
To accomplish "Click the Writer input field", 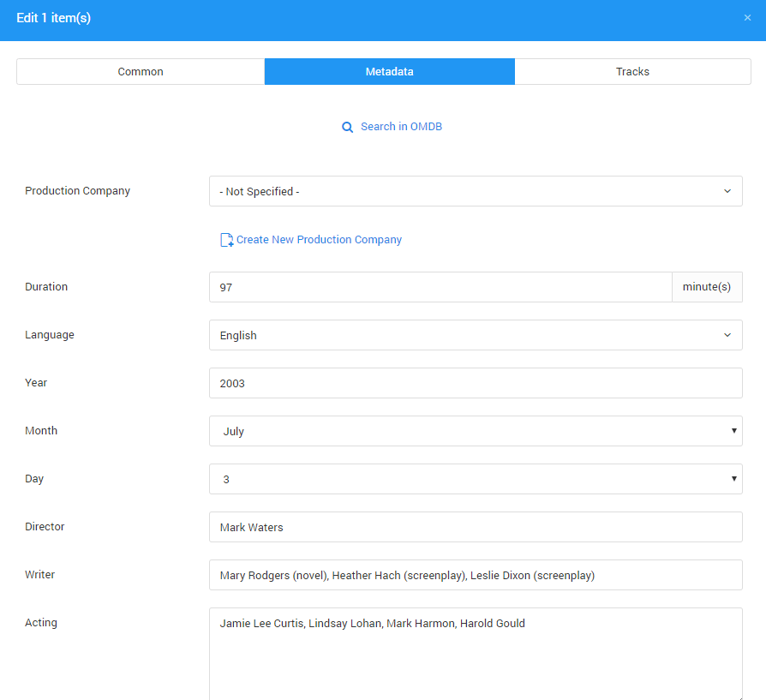I will [x=476, y=575].
